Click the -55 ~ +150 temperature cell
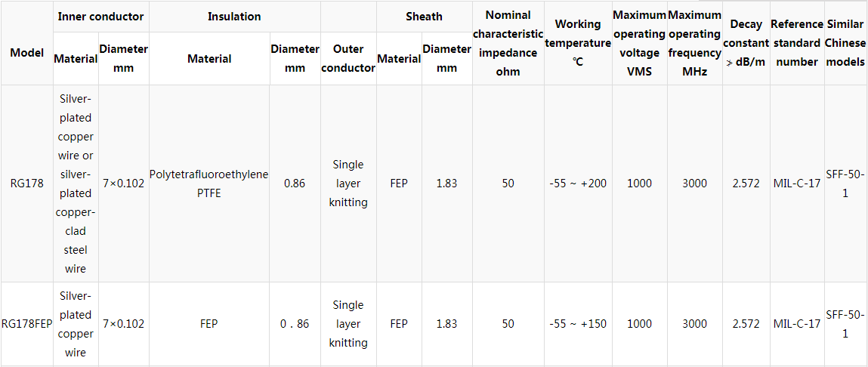The image size is (868, 367). click(578, 324)
